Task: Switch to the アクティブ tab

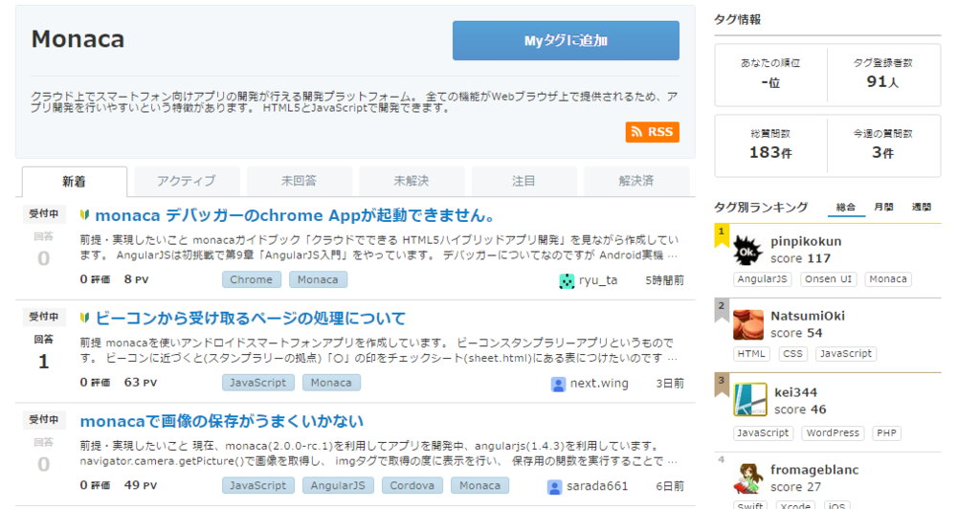Action: (x=187, y=181)
